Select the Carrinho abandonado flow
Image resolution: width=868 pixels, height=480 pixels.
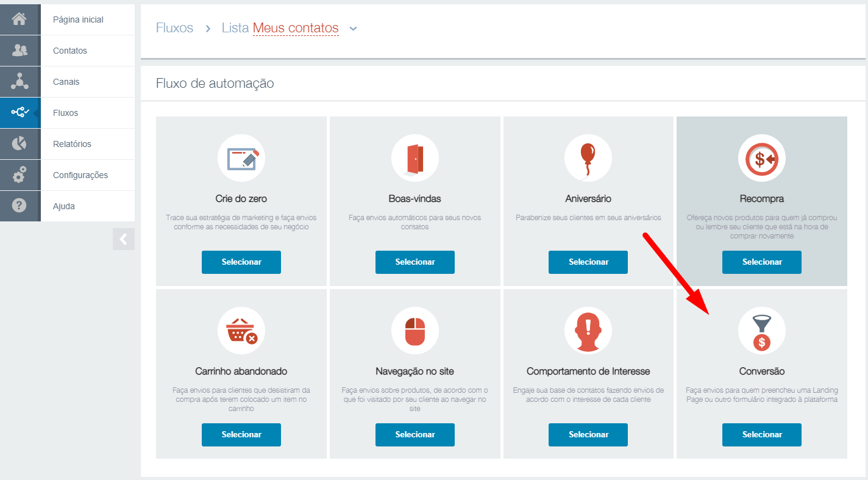tap(241, 435)
